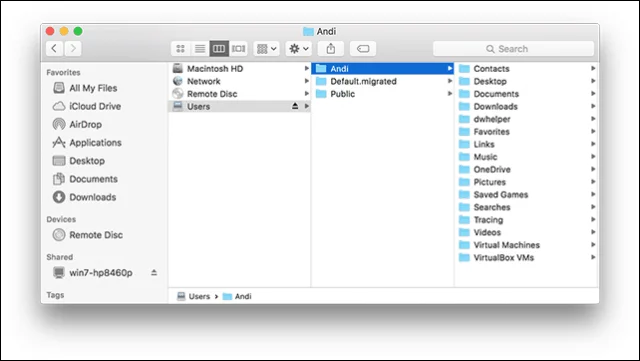This screenshot has height=361, width=640.
Task: Switch to icon view
Action: [180, 49]
